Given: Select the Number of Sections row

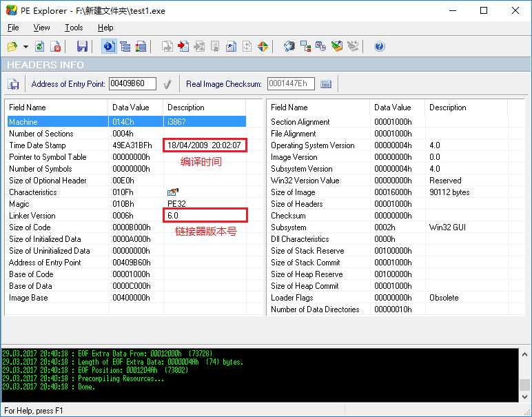Looking at the screenshot, I should [x=127, y=134].
